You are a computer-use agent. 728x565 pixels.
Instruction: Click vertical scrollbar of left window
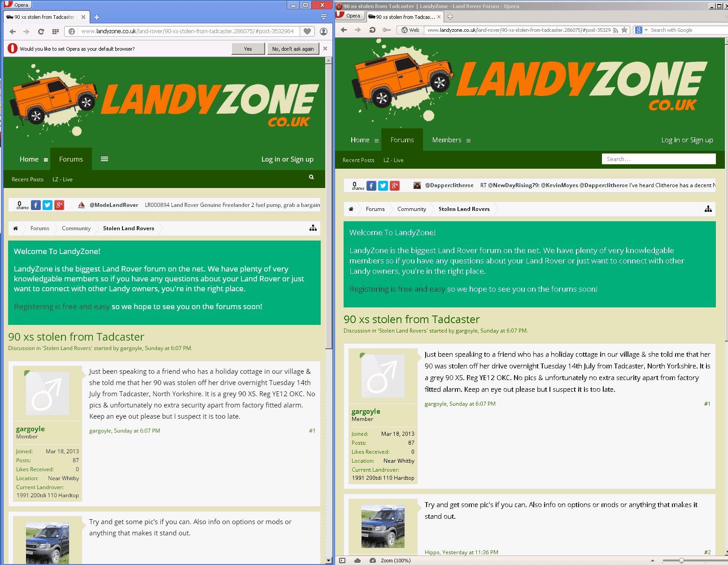pyautogui.click(x=329, y=206)
